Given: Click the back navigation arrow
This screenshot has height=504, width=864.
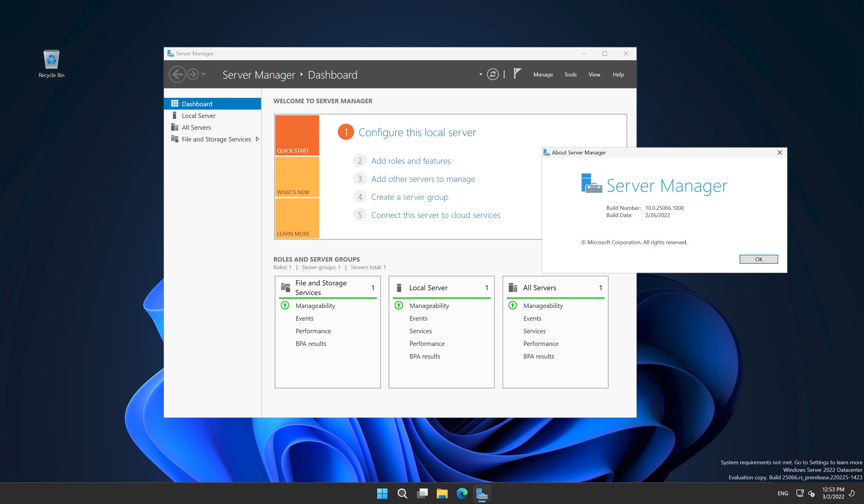Looking at the screenshot, I should pos(177,74).
